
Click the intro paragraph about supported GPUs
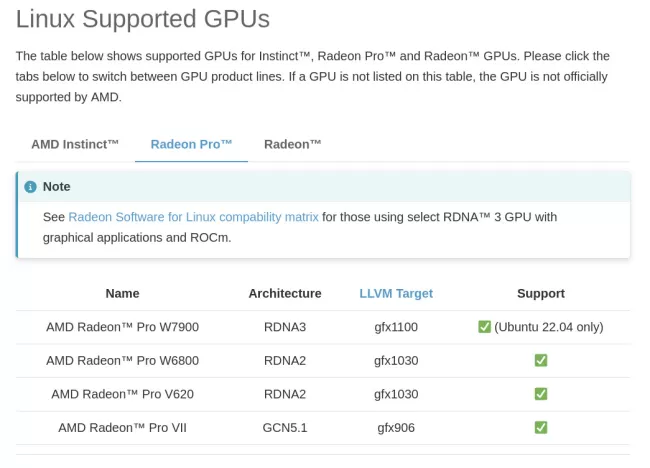click(x=313, y=77)
